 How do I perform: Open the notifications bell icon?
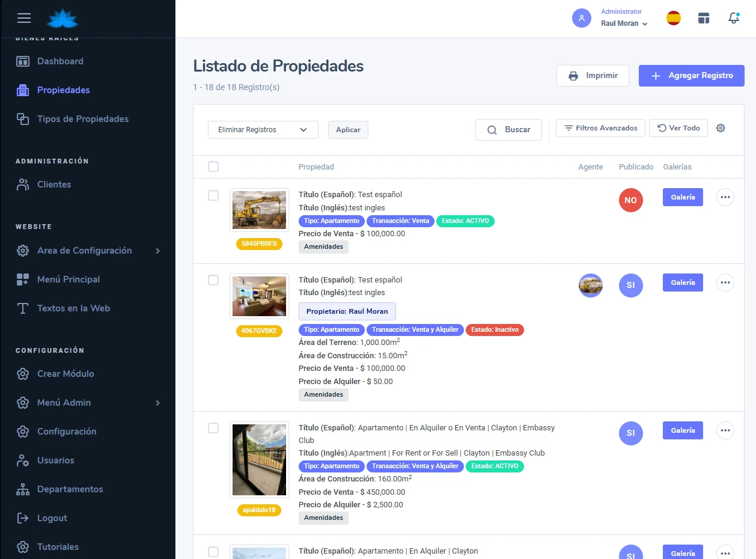(x=734, y=18)
